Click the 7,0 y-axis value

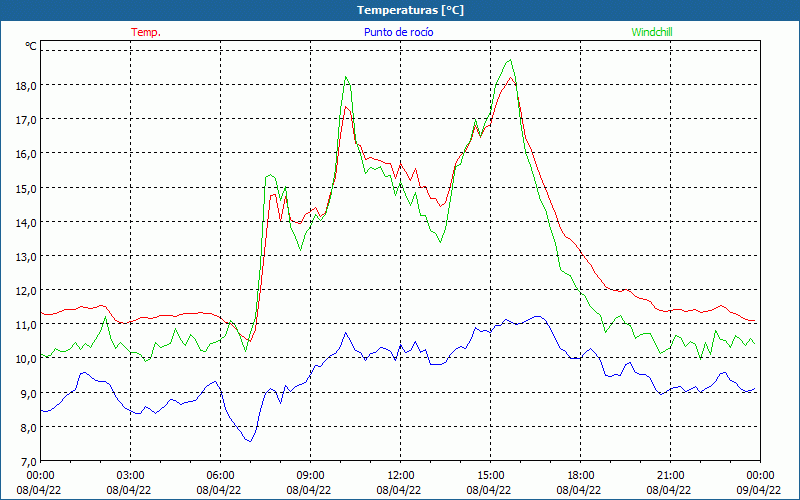(28, 462)
